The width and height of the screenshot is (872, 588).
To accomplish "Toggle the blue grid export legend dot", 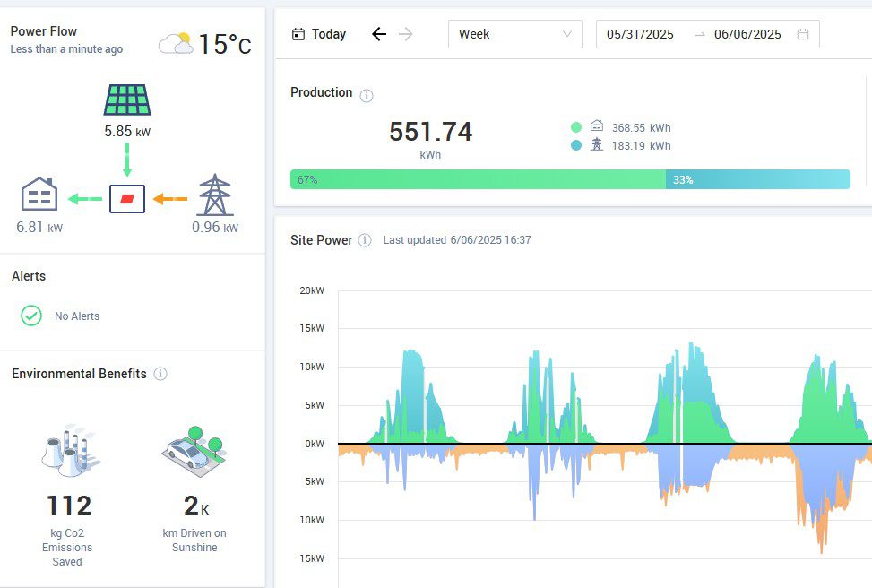I will point(576,145).
